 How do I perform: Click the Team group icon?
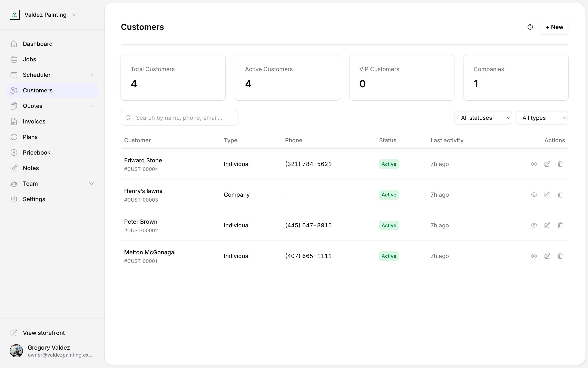[x=14, y=184]
